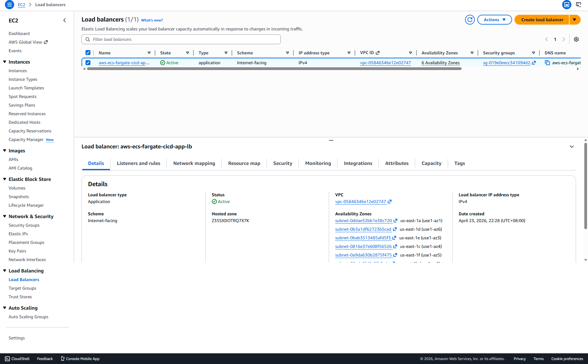
Task: Go to next results page arrow
Action: (564, 39)
